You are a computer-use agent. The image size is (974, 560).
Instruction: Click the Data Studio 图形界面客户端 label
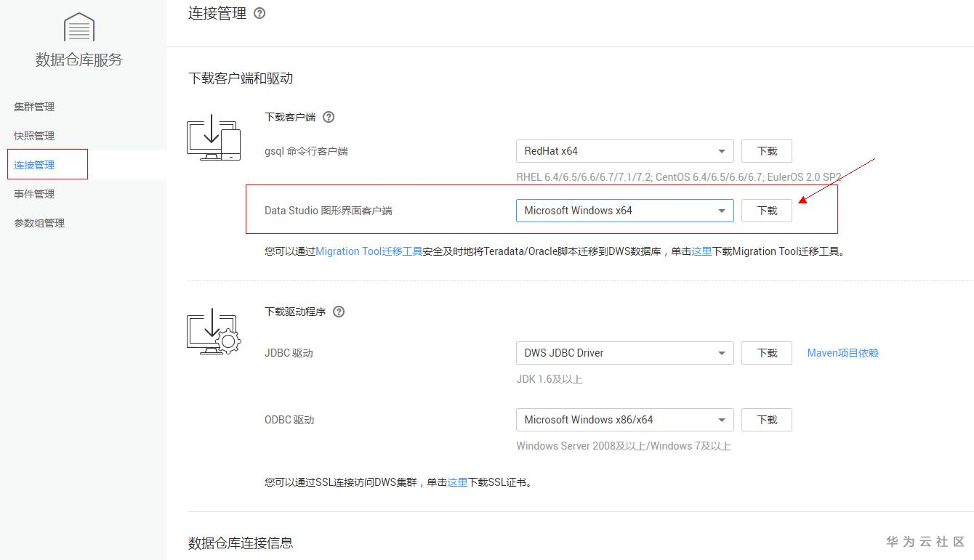(329, 211)
